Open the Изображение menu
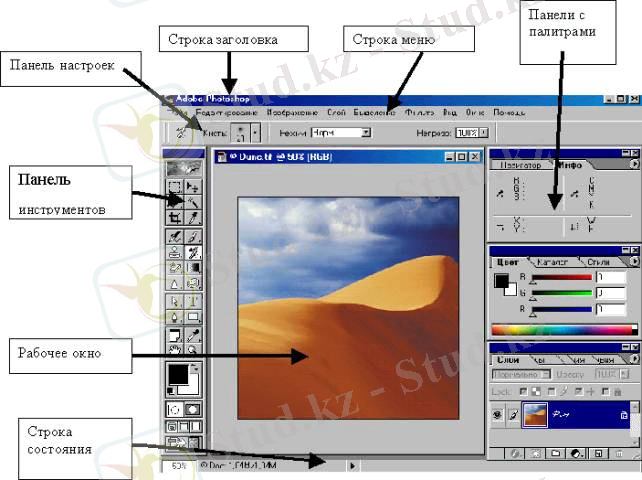The height and width of the screenshot is (480, 642). (x=292, y=112)
